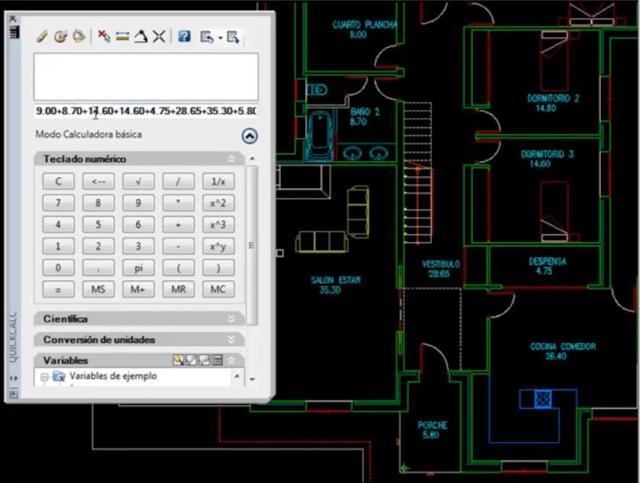
Task: Click the rightmost document arrow toolbar icon
Action: (x=233, y=37)
